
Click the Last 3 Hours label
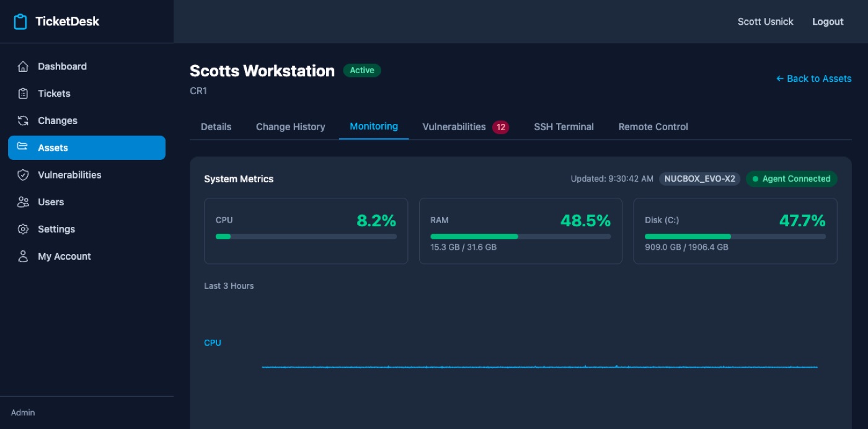pos(229,286)
